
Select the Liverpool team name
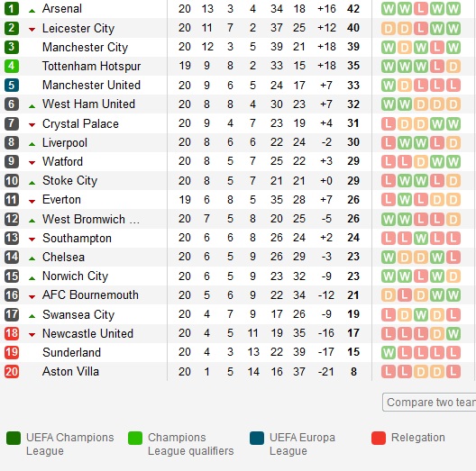tap(65, 142)
